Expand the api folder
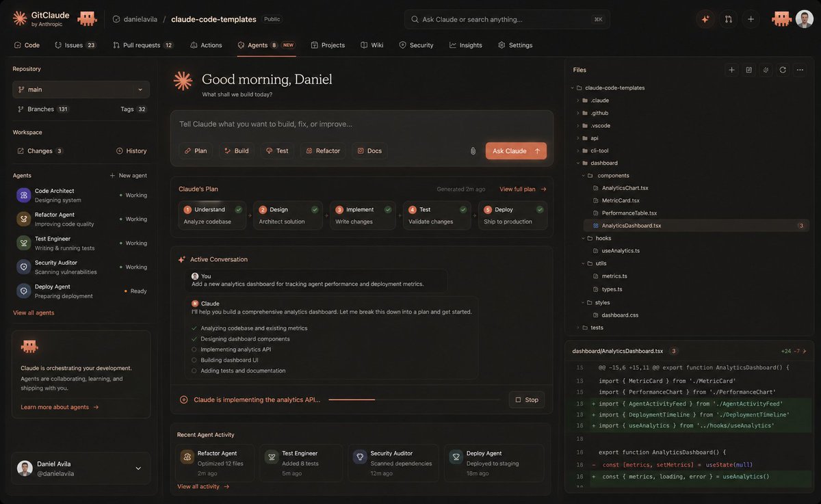 (577, 138)
